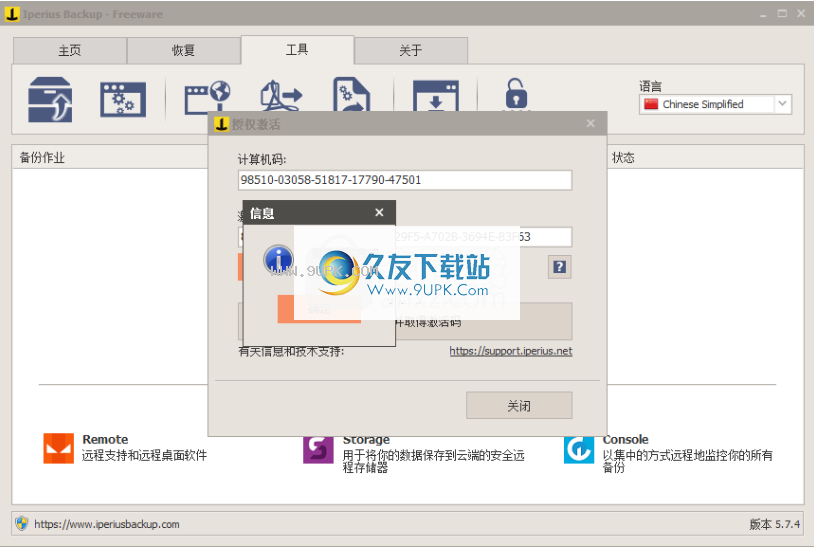Open the 关于 tab
The width and height of the screenshot is (814, 547).
click(411, 50)
